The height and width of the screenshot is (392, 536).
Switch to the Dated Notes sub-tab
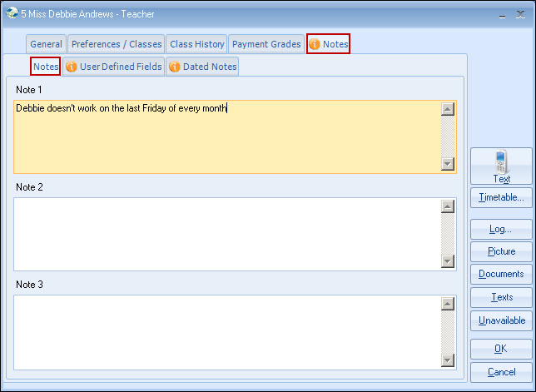[203, 67]
